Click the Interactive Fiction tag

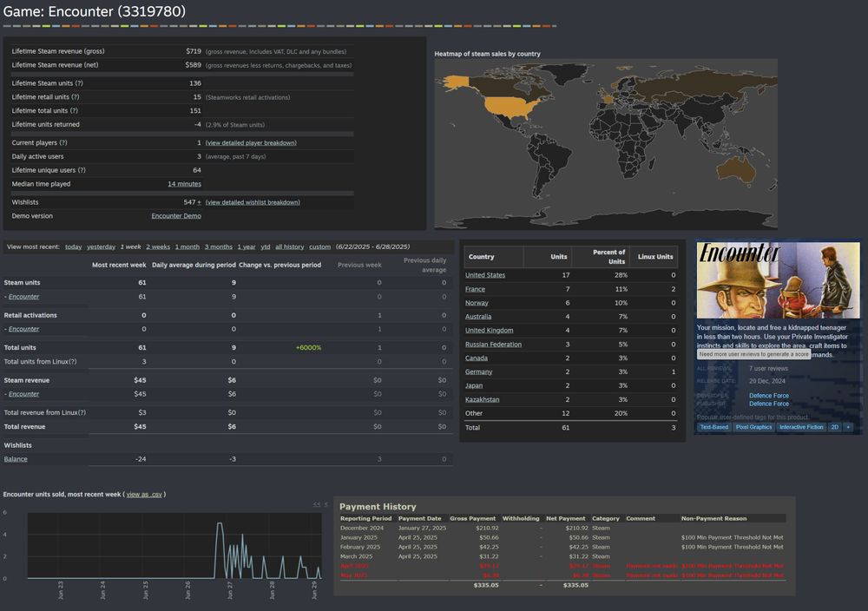[x=801, y=427]
